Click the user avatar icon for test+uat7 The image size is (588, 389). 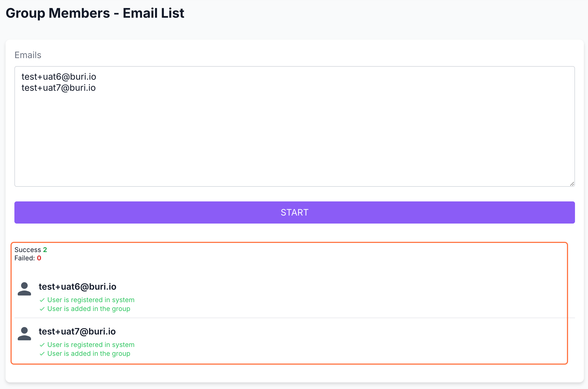(24, 334)
